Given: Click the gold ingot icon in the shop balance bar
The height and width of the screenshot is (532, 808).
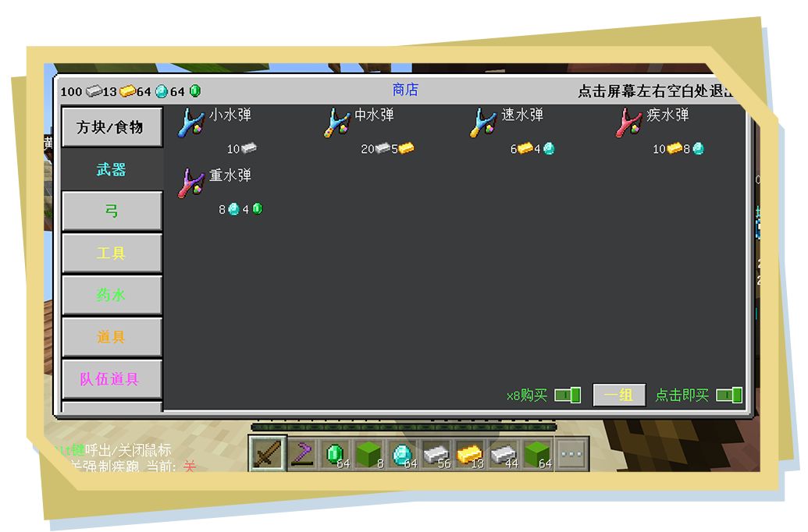Looking at the screenshot, I should [x=127, y=91].
